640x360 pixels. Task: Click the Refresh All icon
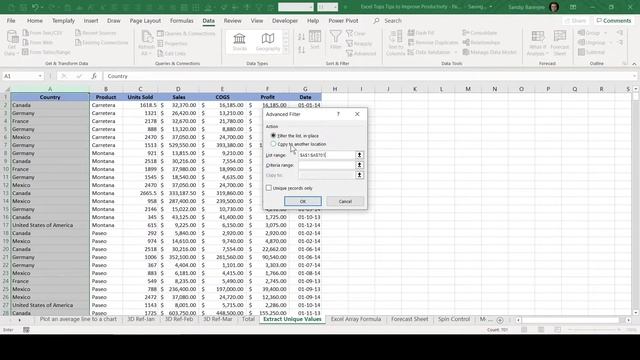[x=146, y=43]
